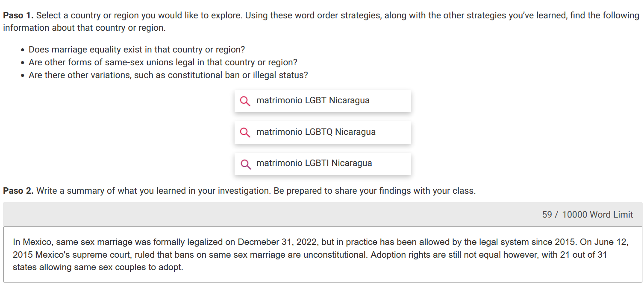
Task: Click the bullet question about marriage equality
Action: (x=137, y=49)
